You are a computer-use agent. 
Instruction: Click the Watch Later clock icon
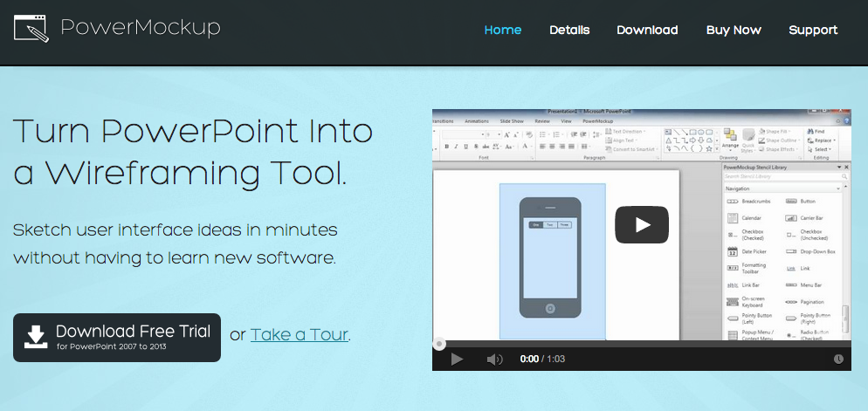pyautogui.click(x=838, y=359)
